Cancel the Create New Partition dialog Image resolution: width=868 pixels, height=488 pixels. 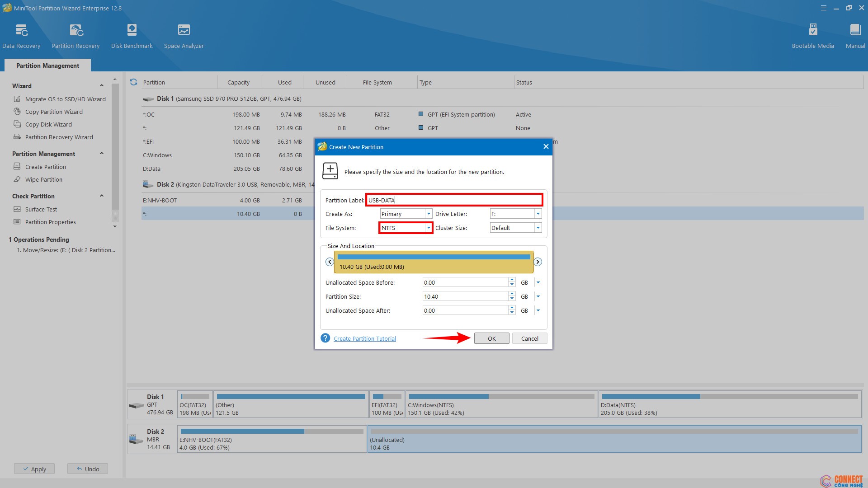[x=529, y=338]
